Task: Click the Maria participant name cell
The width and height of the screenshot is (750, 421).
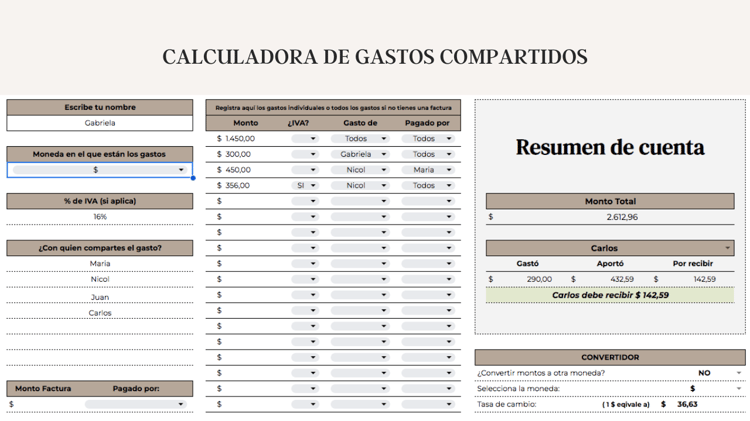Action: point(99,264)
